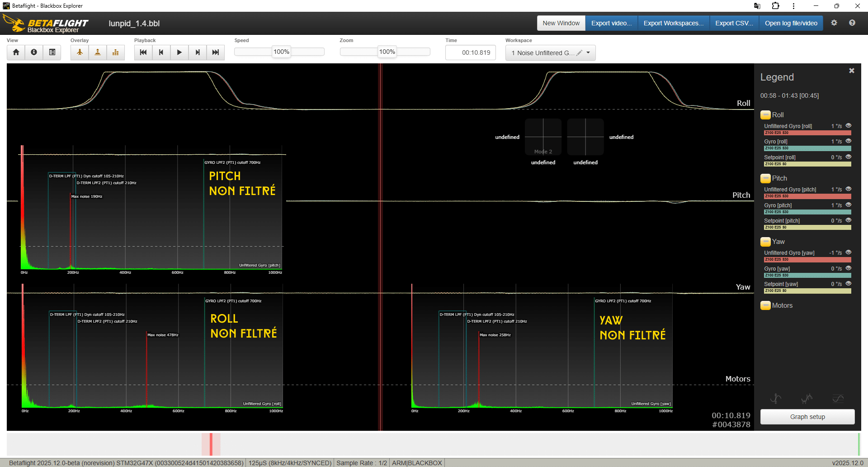The height and width of the screenshot is (467, 868).
Task: Toggle the Setpoint [yaw] eye icon
Action: click(849, 284)
